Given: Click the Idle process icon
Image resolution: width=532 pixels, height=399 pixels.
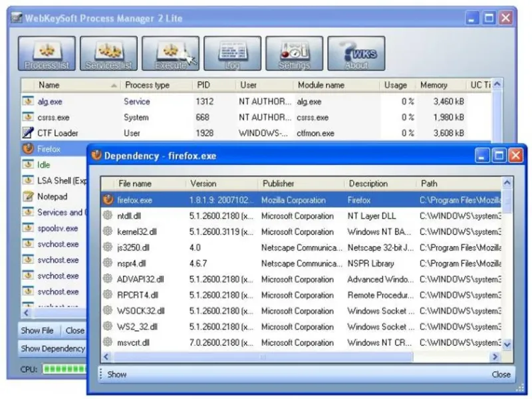Looking at the screenshot, I should pyautogui.click(x=28, y=164).
